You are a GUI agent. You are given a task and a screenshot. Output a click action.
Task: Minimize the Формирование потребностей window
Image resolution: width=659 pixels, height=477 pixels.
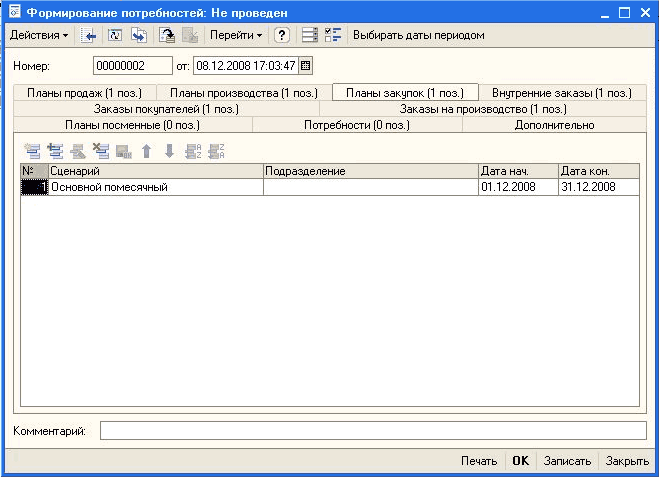point(605,13)
